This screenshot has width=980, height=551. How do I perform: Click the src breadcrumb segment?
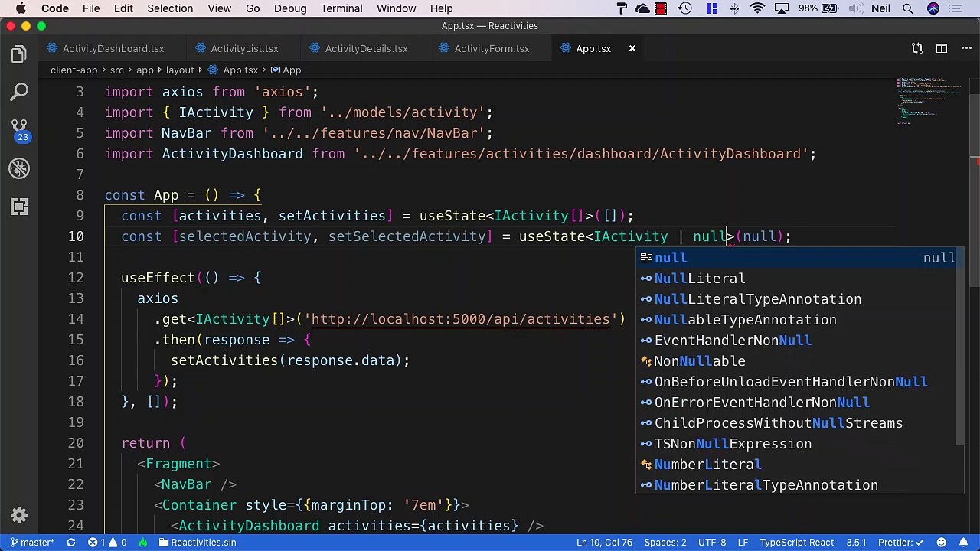[x=116, y=70]
